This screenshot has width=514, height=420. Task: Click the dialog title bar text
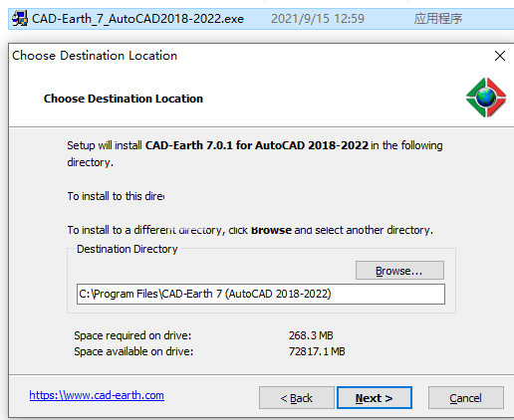point(95,56)
